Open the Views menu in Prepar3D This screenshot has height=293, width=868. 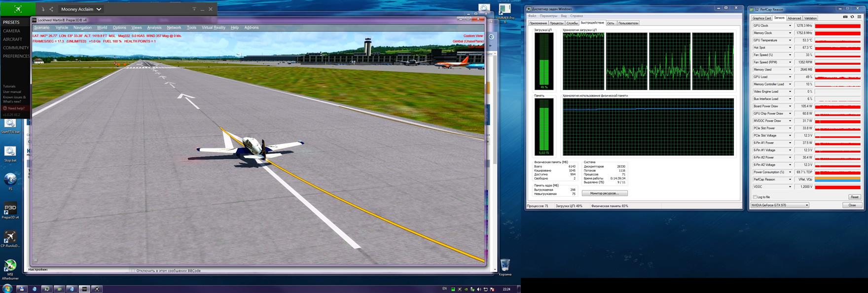point(137,28)
